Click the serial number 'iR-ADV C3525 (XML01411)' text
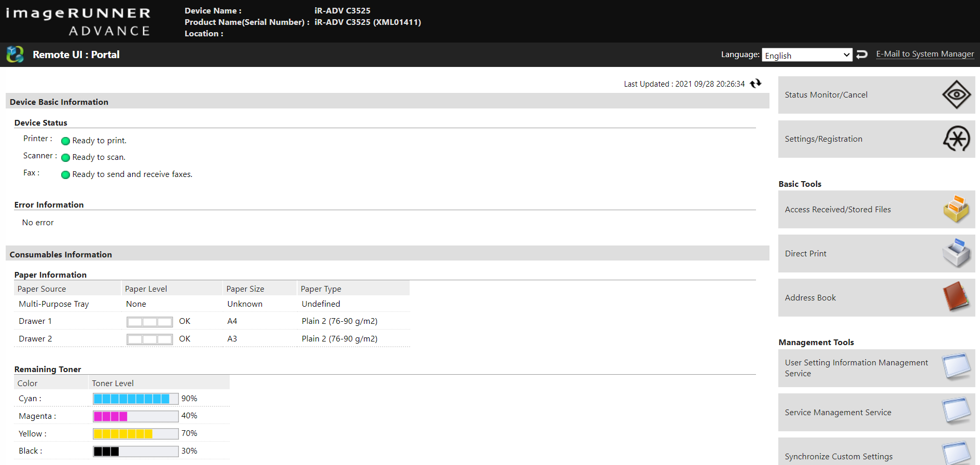This screenshot has width=980, height=465. click(x=368, y=22)
